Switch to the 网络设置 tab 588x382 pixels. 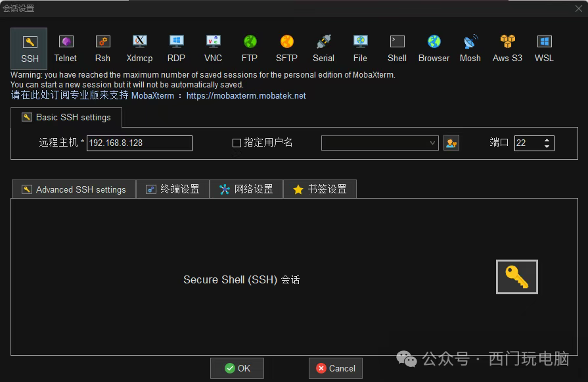pyautogui.click(x=246, y=189)
